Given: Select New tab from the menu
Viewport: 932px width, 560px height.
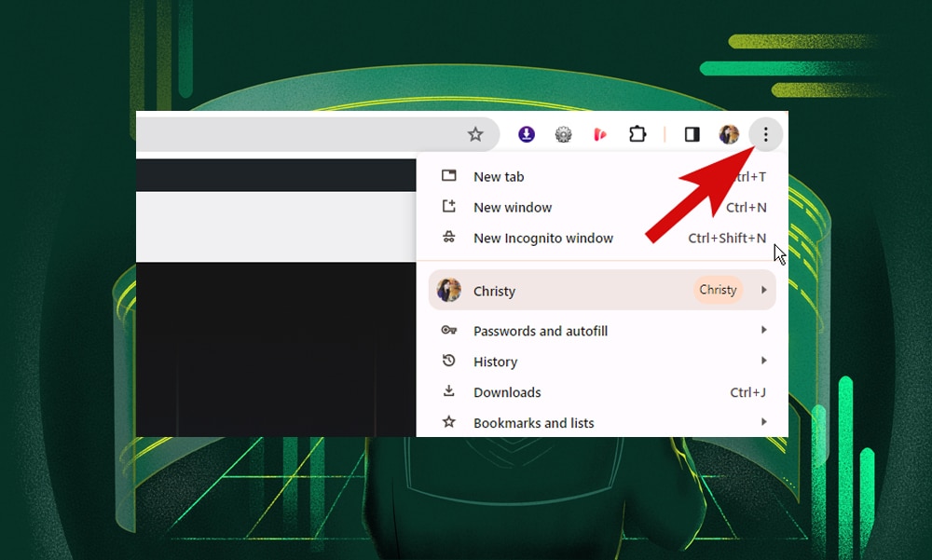Looking at the screenshot, I should (499, 176).
